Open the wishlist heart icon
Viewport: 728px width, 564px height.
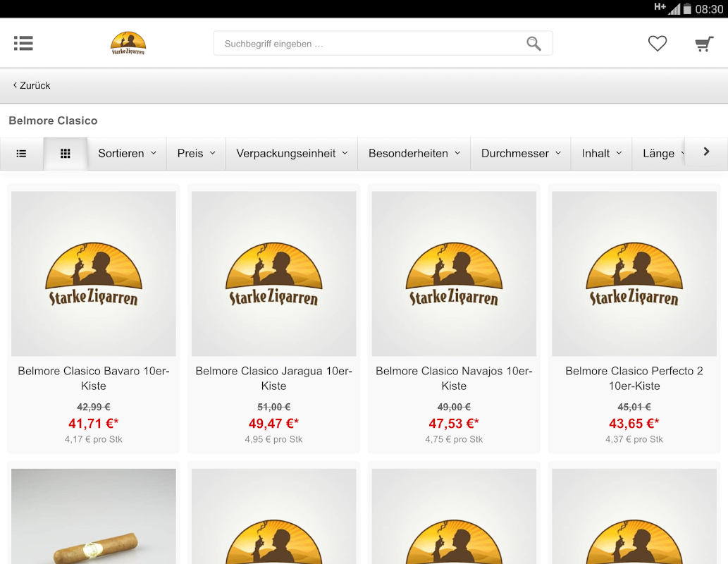(658, 43)
